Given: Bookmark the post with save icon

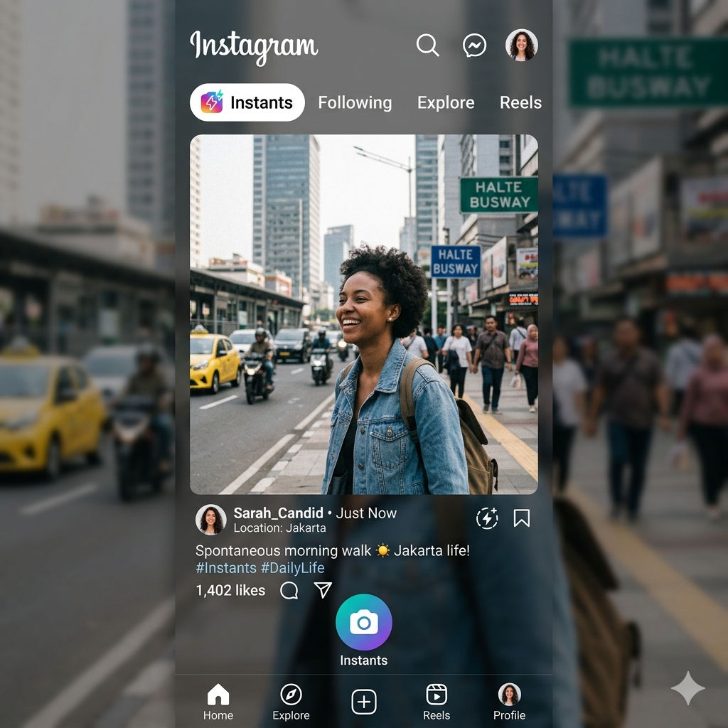Looking at the screenshot, I should point(521,518).
